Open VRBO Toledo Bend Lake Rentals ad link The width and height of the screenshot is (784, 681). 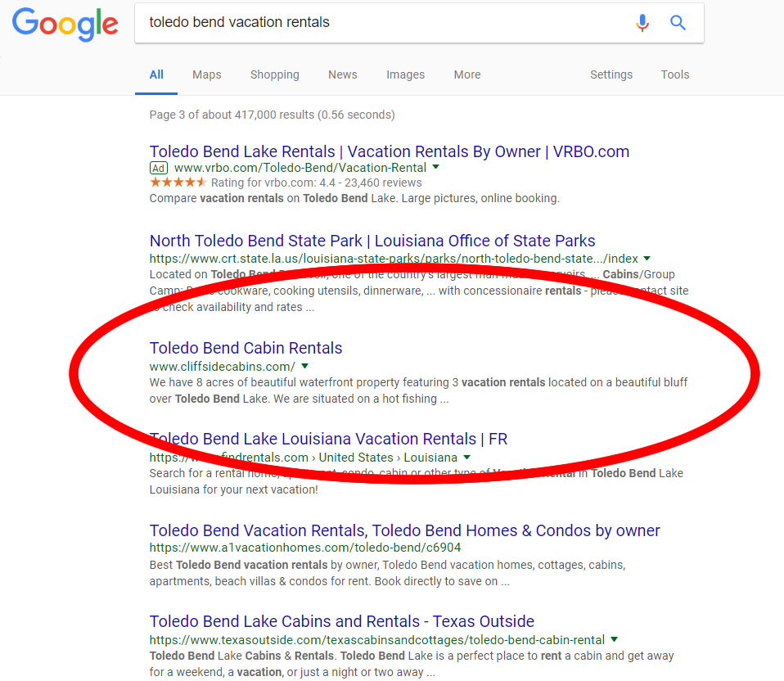pyautogui.click(x=390, y=151)
